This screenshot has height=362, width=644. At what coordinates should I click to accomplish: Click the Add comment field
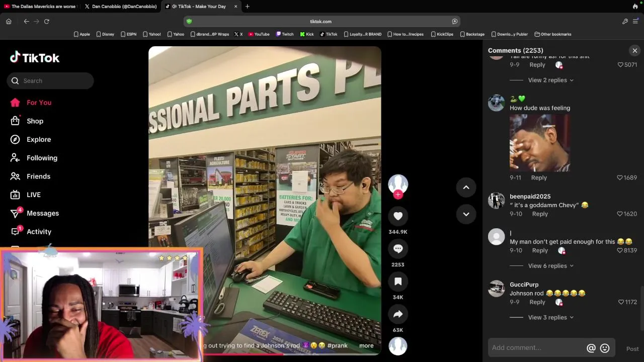pyautogui.click(x=536, y=348)
